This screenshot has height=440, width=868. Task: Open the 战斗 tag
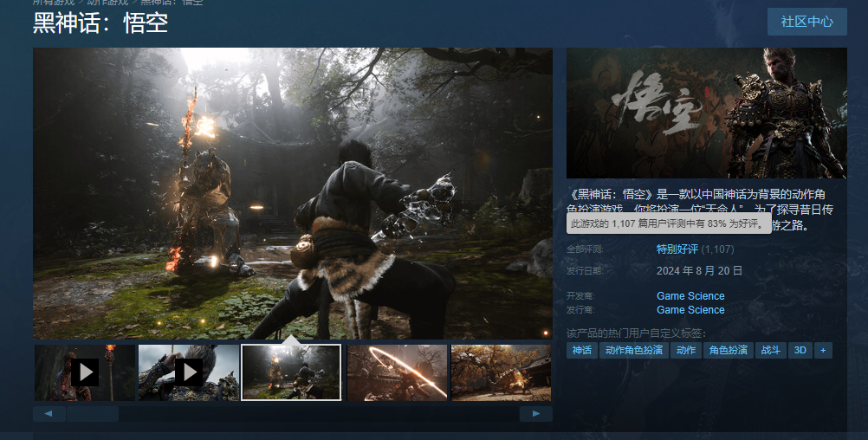pyautogui.click(x=771, y=350)
